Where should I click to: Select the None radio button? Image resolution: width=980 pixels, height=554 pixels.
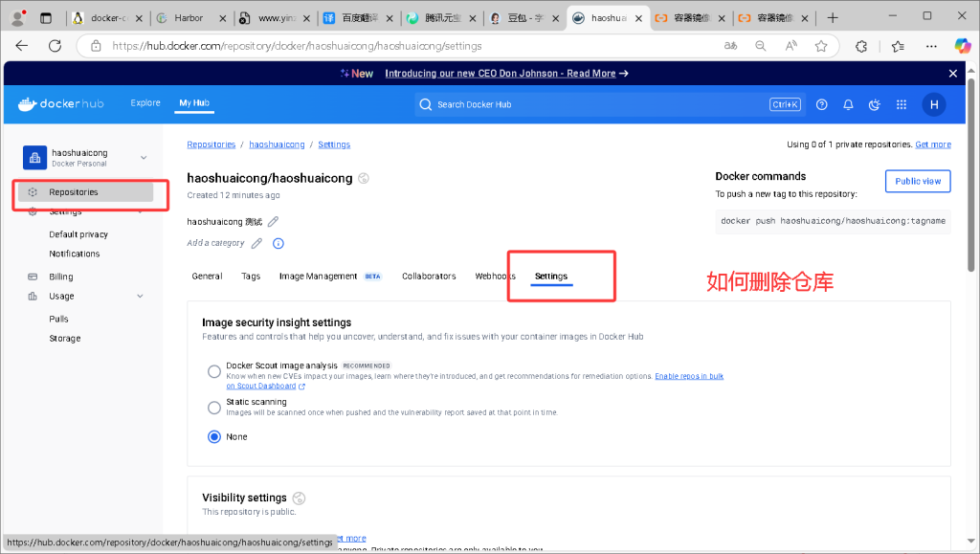point(214,436)
